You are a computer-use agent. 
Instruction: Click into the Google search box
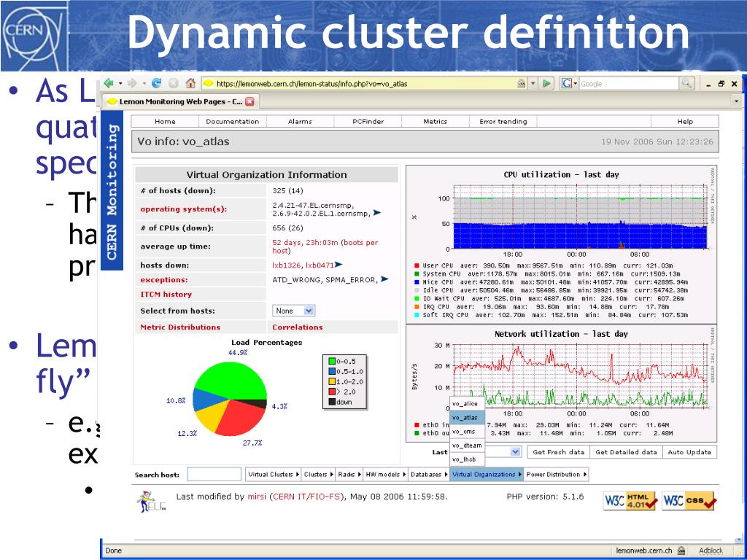[x=629, y=84]
